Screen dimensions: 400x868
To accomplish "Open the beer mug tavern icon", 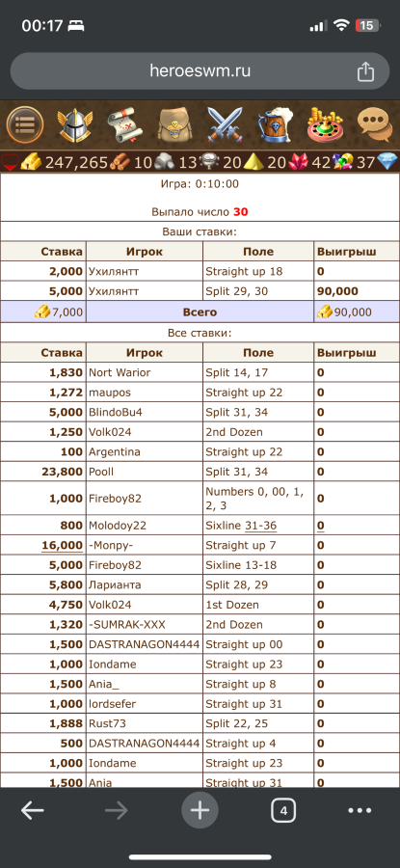I will [x=275, y=125].
